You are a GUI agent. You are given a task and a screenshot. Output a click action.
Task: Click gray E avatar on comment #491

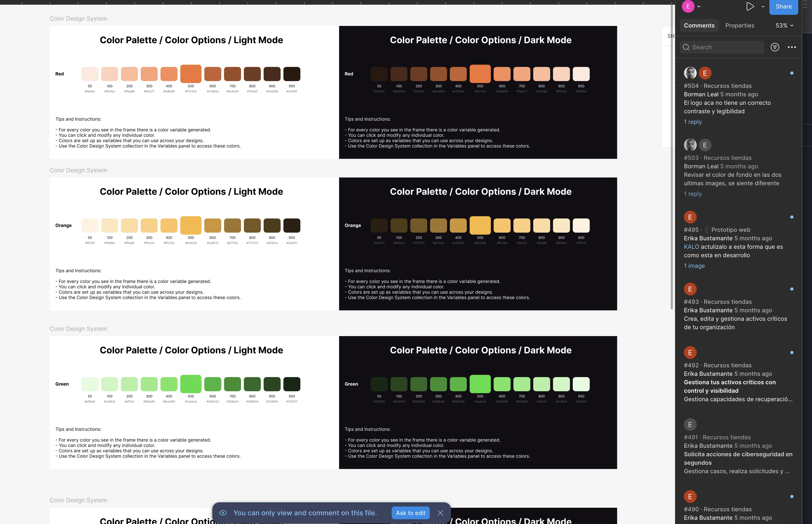click(x=690, y=425)
